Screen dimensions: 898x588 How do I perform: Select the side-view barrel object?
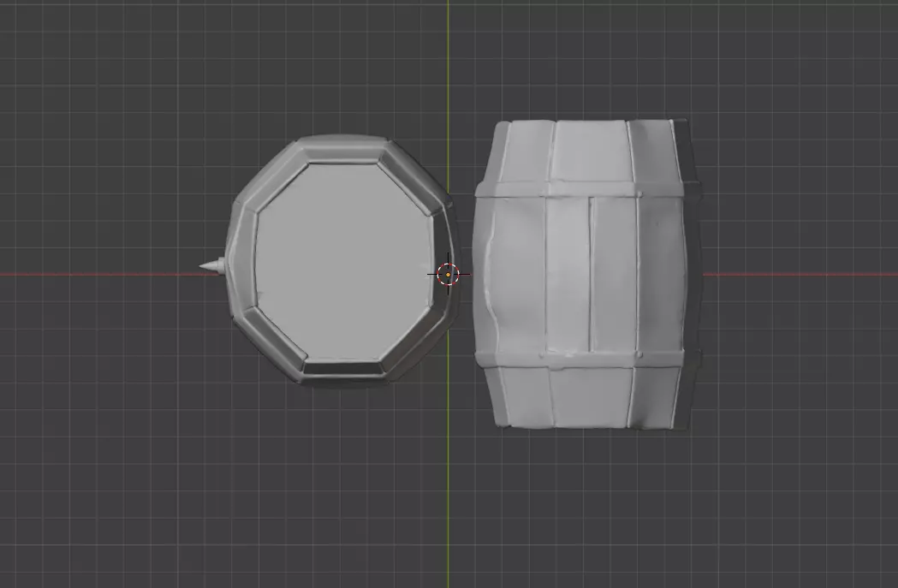click(x=587, y=274)
